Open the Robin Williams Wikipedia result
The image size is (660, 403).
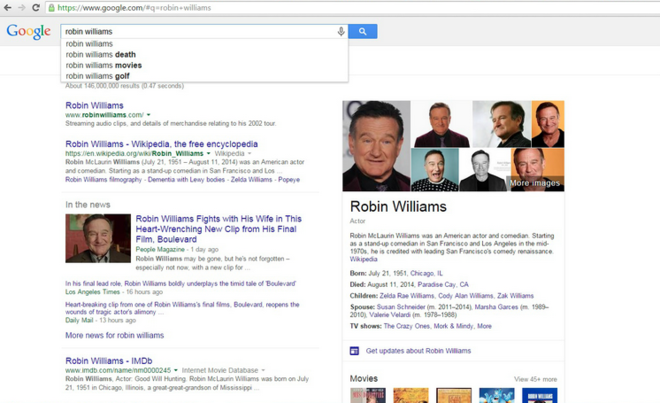161,144
